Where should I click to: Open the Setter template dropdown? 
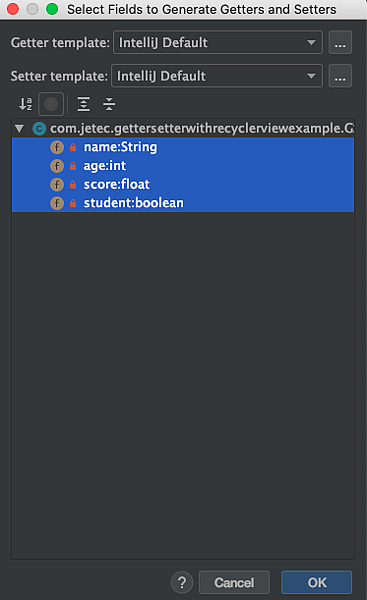coord(217,76)
